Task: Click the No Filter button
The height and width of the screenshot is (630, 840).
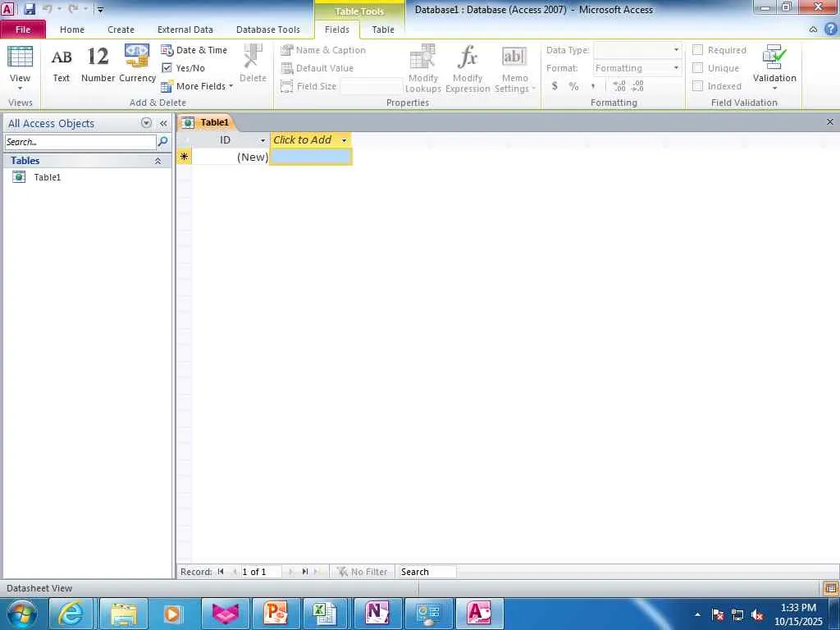Action: coord(362,572)
